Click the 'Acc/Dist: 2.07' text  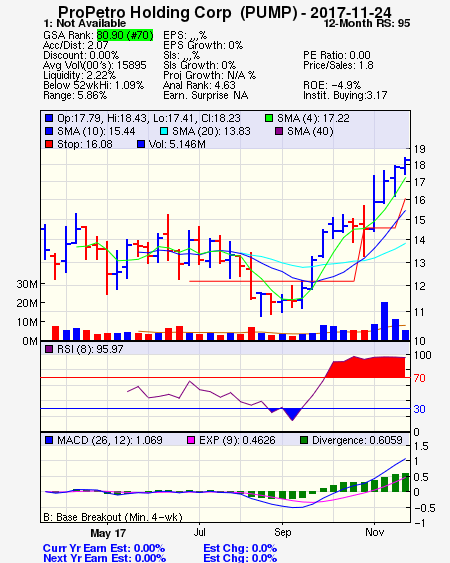[75, 45]
